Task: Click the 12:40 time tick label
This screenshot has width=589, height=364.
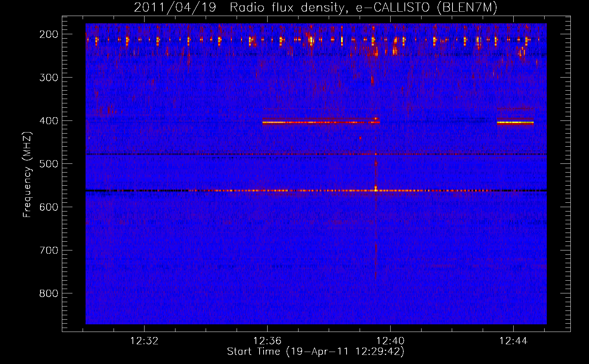Action: click(390, 341)
